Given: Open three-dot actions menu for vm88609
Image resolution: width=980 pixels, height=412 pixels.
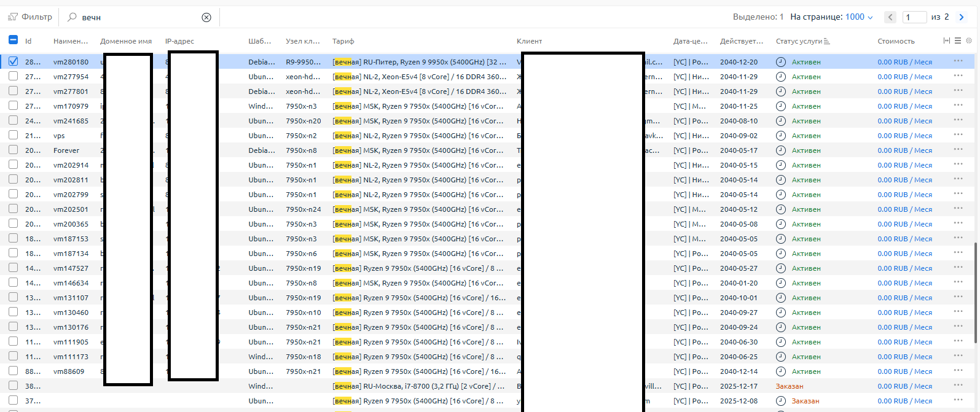Looking at the screenshot, I should click(x=958, y=371).
